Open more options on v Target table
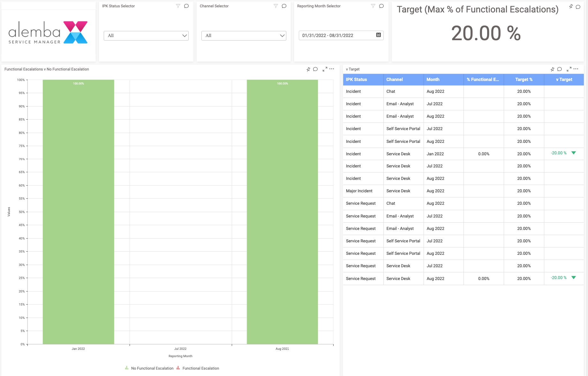588x376 pixels. tap(576, 69)
